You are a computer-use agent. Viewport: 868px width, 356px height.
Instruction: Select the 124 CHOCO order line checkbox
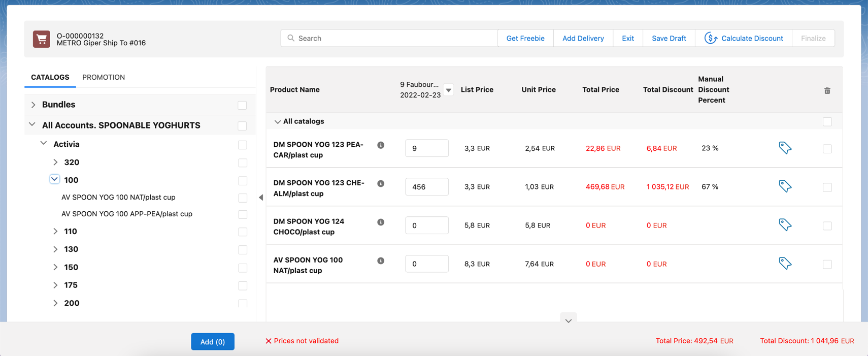pos(827,226)
